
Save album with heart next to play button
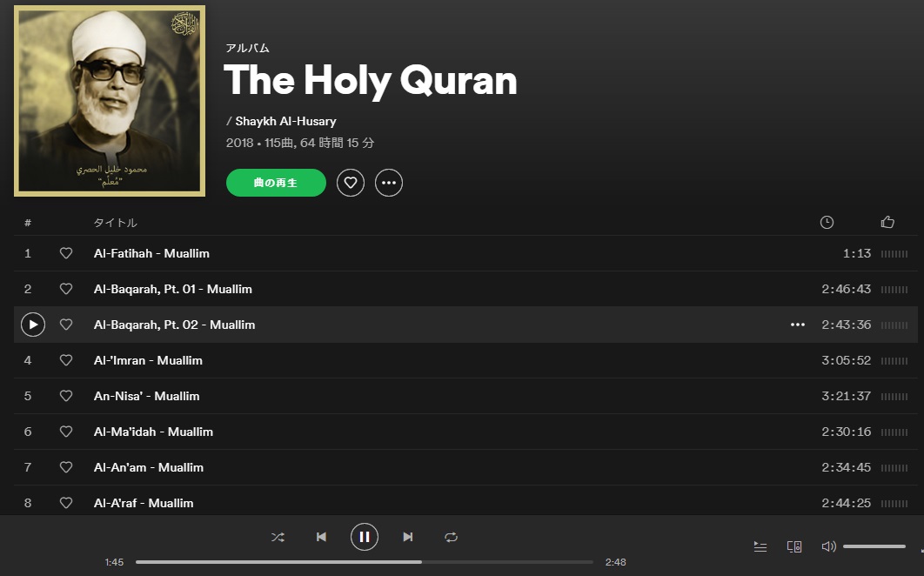tap(351, 183)
